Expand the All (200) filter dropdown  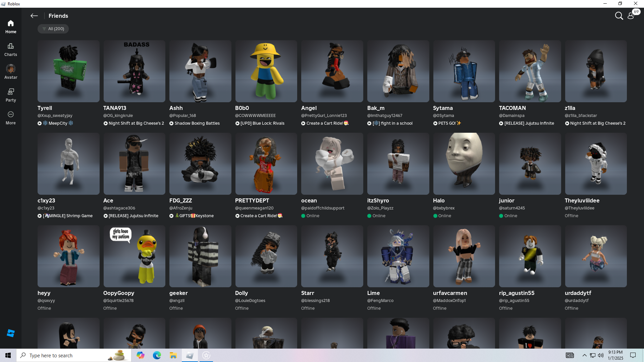53,29
